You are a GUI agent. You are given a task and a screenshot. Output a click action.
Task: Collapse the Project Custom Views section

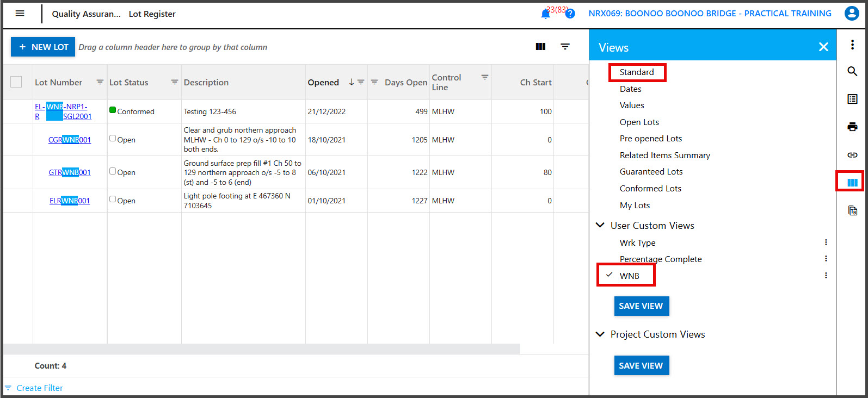pos(600,334)
